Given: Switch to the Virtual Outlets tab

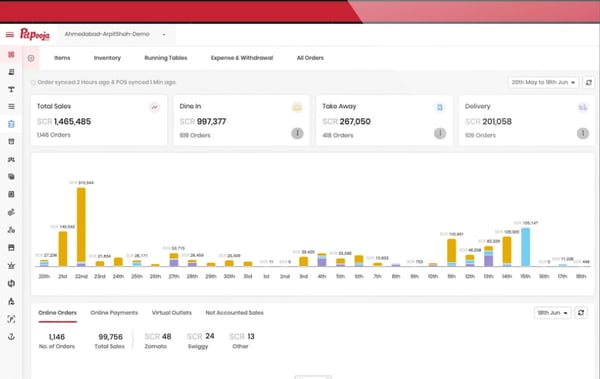Looking at the screenshot, I should [x=172, y=313].
